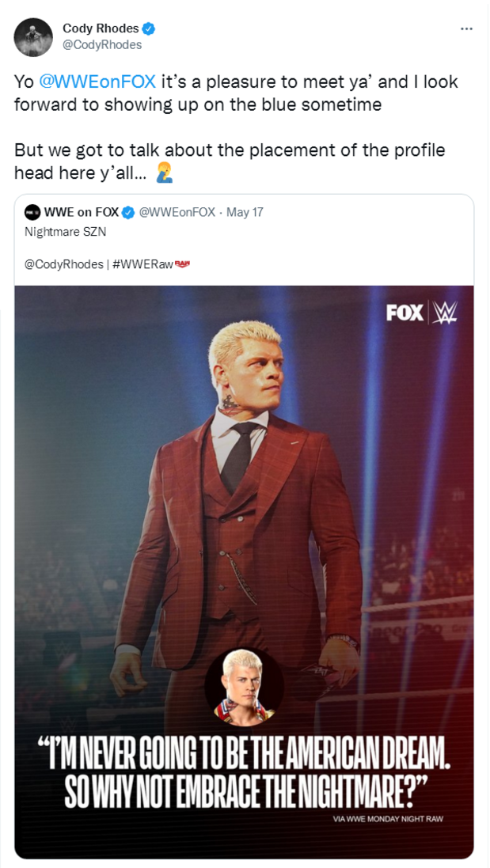Open the #WWERaw hashtag
The image size is (490, 868).
coord(142,265)
